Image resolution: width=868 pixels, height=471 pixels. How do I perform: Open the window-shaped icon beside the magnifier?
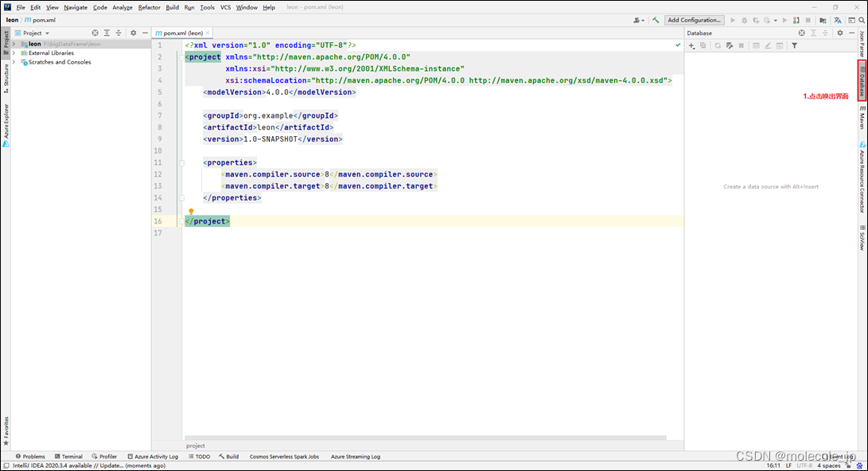point(852,21)
